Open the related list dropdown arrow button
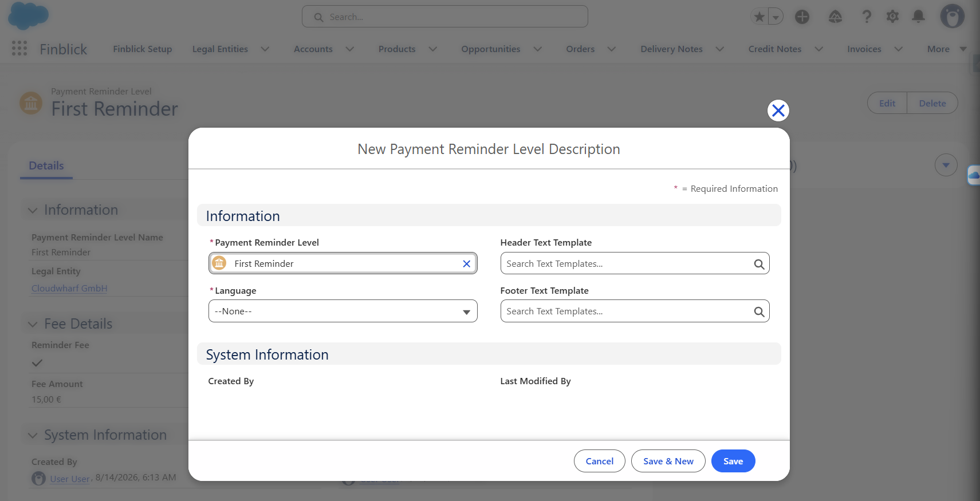This screenshot has height=501, width=980. [x=946, y=165]
